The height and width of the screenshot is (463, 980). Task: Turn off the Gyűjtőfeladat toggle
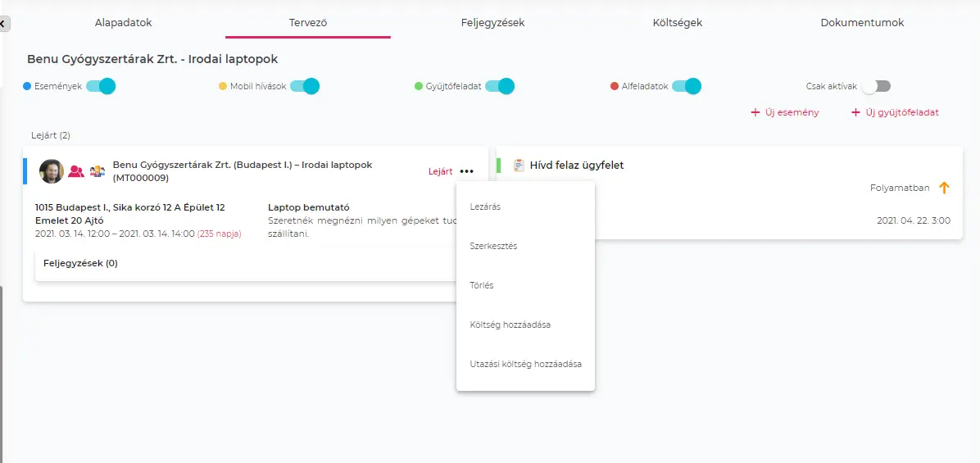coord(500,86)
